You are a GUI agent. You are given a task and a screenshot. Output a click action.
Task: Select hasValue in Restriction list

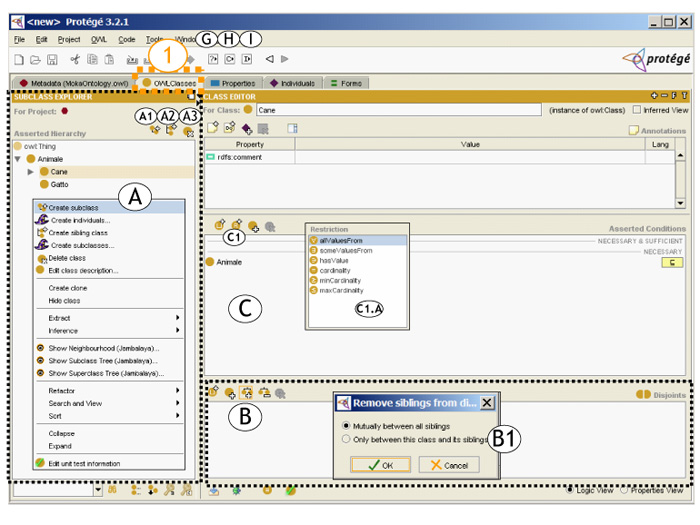point(358,260)
